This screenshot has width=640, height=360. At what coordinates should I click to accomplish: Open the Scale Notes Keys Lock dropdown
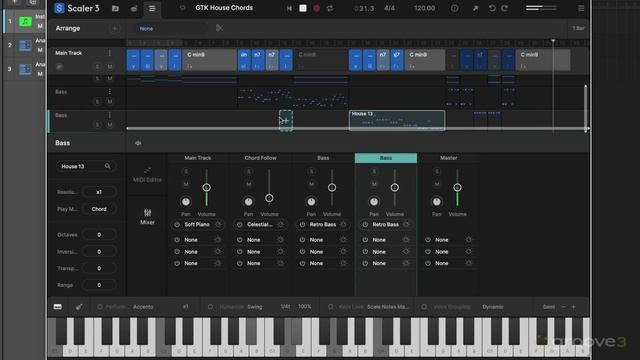[388, 307]
